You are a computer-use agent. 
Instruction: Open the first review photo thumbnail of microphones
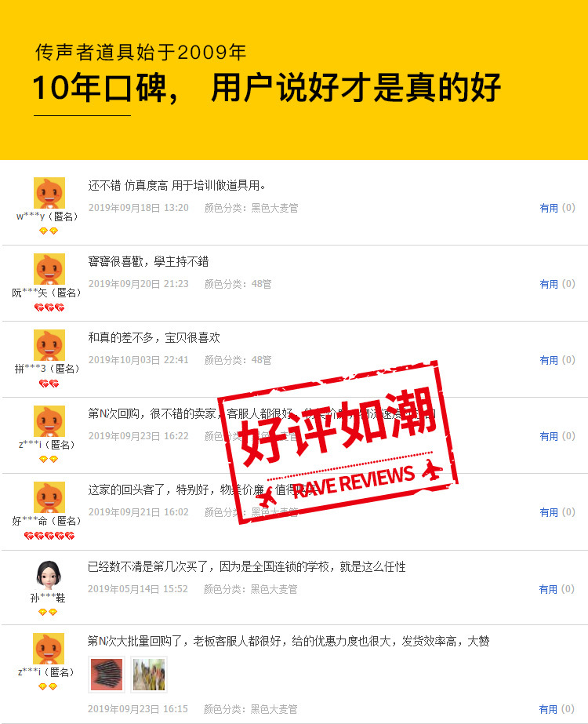(x=107, y=675)
